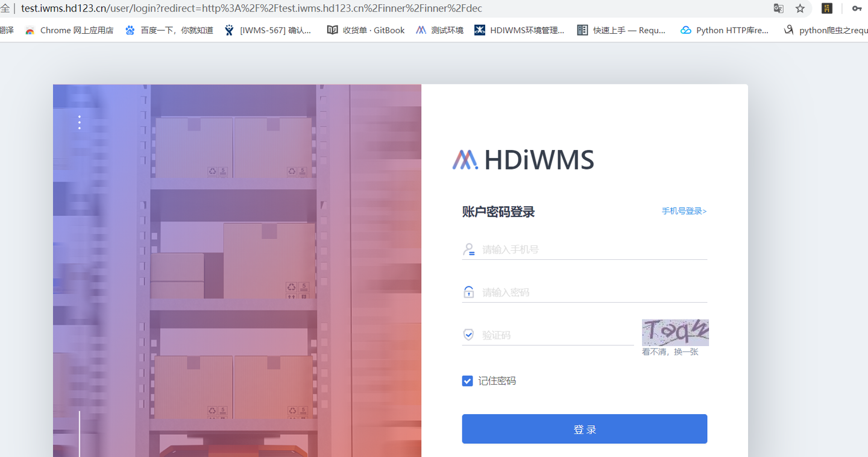Open the python爬虫之requ bookmark
The height and width of the screenshot is (457, 868).
click(x=826, y=30)
